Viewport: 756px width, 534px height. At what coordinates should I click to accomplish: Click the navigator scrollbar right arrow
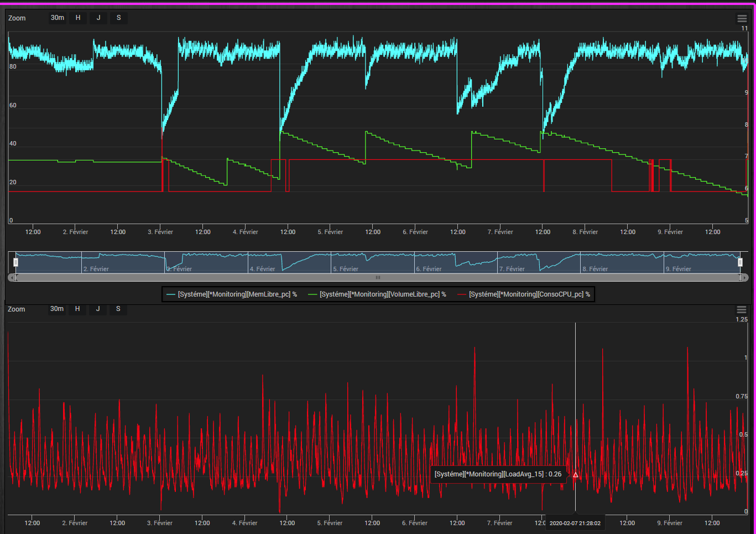coord(744,278)
